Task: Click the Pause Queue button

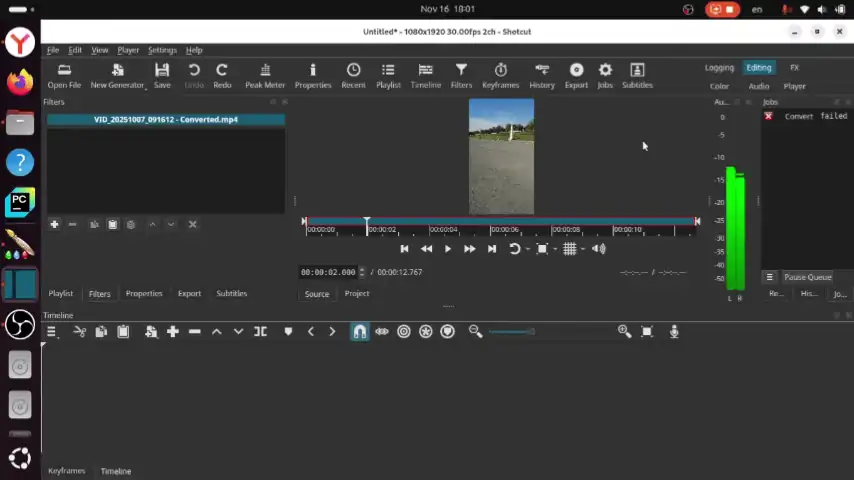Action: click(x=806, y=277)
